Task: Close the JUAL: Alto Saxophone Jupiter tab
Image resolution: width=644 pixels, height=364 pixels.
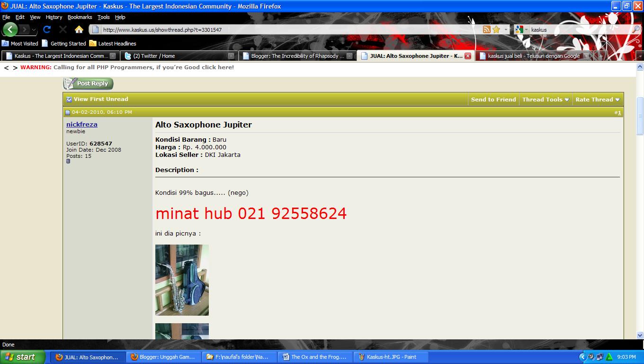Action: 468,56
